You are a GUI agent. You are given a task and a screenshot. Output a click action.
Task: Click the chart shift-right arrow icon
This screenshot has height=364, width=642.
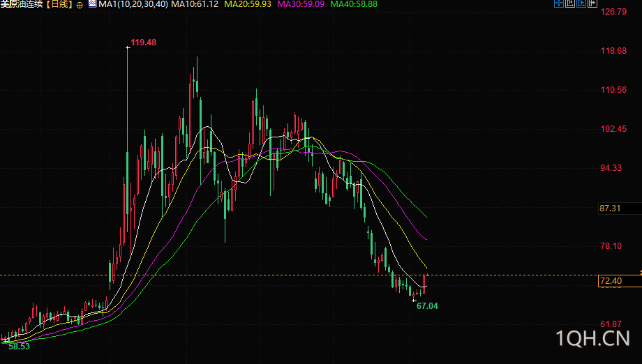point(592,3)
